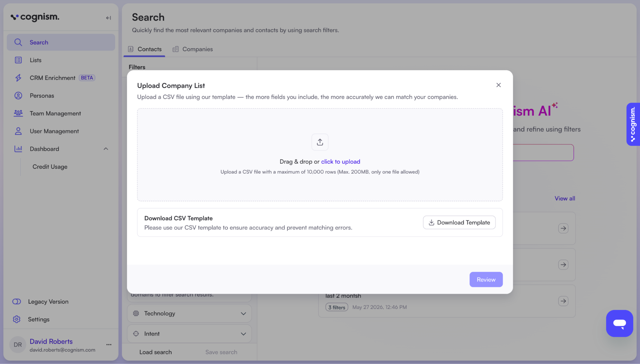Open Team Management from the sidebar
The height and width of the screenshot is (364, 640).
point(61,113)
